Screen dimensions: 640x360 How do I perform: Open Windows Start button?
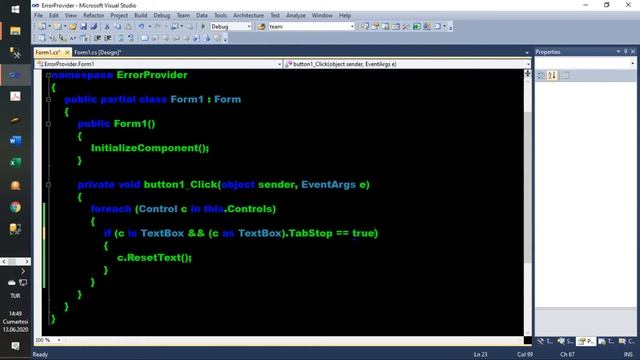pyautogui.click(x=16, y=9)
